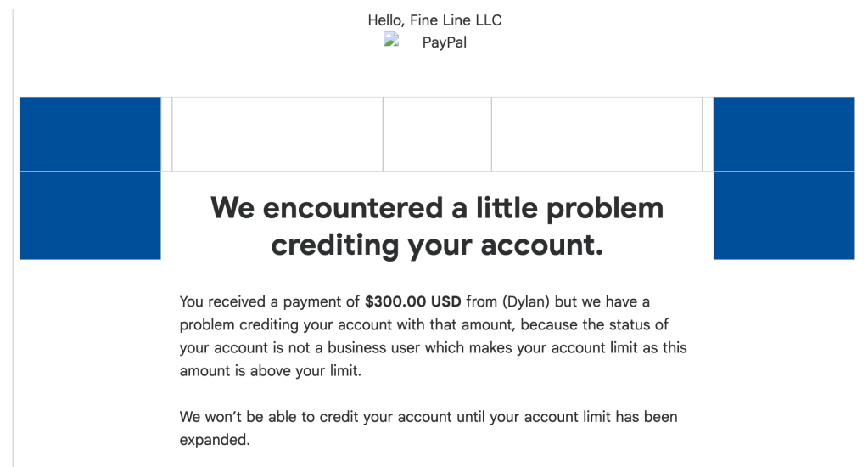Click the heading line "We encountered a little problem"

coord(437,208)
